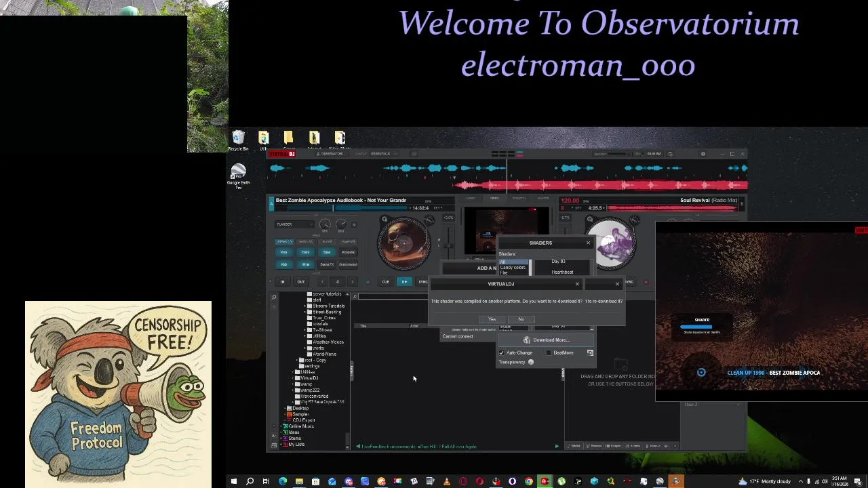Screen dimensions: 868x488
Task: Open the FLANGER effect dropdown
Action: click(294, 224)
